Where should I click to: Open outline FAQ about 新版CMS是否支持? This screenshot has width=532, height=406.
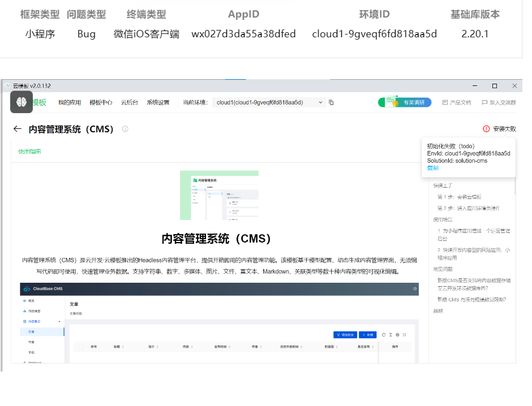pyautogui.click(x=474, y=284)
